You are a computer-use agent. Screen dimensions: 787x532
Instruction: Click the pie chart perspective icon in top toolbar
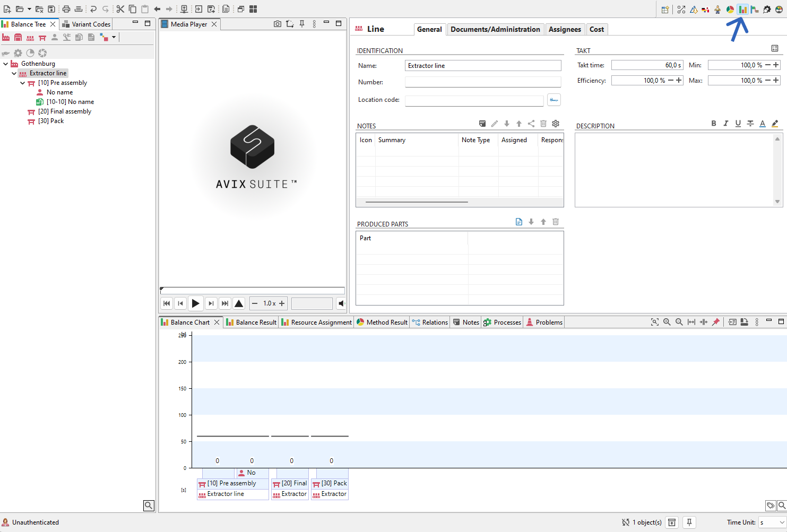click(x=730, y=10)
